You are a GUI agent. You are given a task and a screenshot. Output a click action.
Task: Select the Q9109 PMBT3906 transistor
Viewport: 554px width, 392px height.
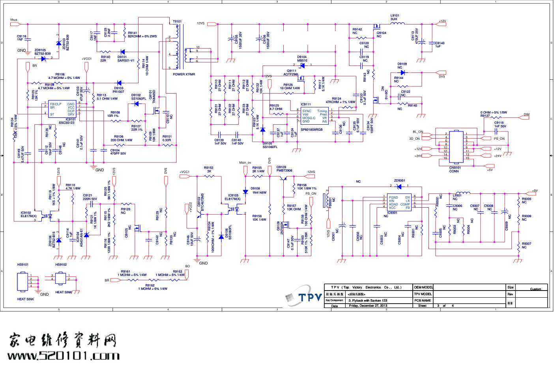(284, 177)
